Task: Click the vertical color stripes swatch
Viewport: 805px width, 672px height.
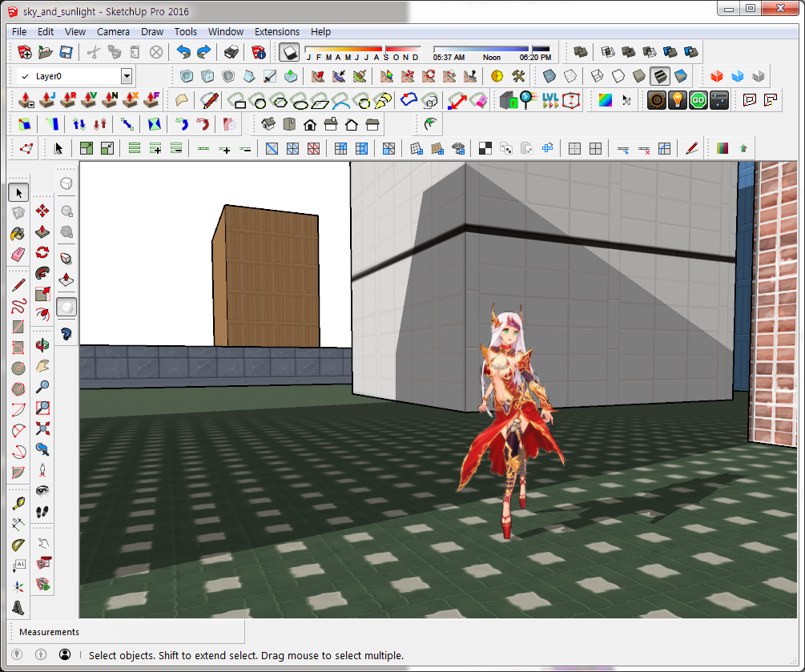Action: pyautogui.click(x=722, y=149)
